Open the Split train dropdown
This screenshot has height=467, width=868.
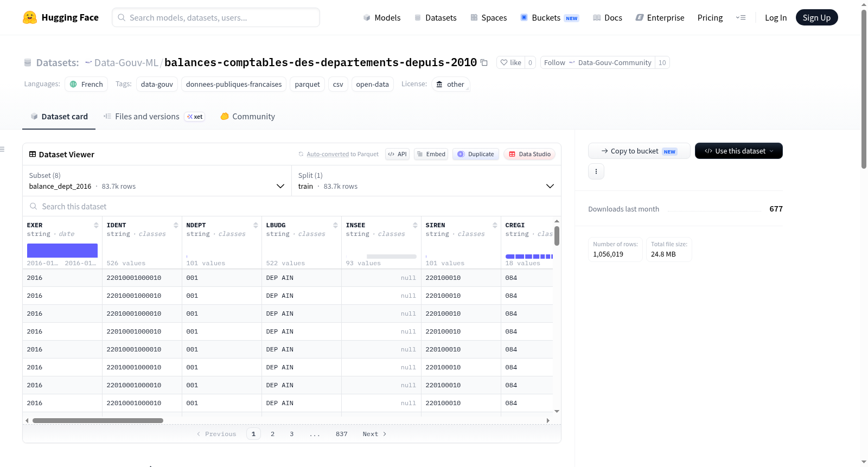pyautogui.click(x=426, y=181)
